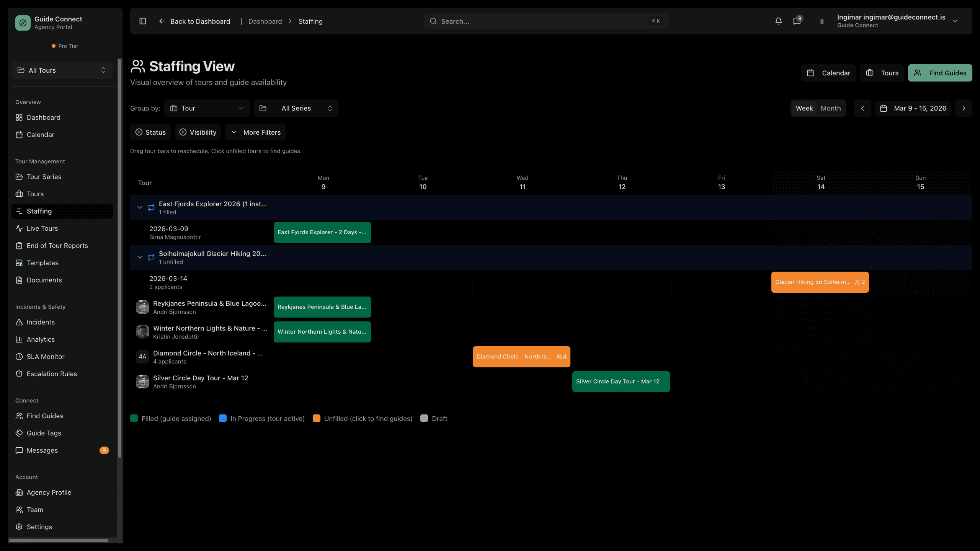
Task: Open the SLA Monitor page
Action: point(45,356)
